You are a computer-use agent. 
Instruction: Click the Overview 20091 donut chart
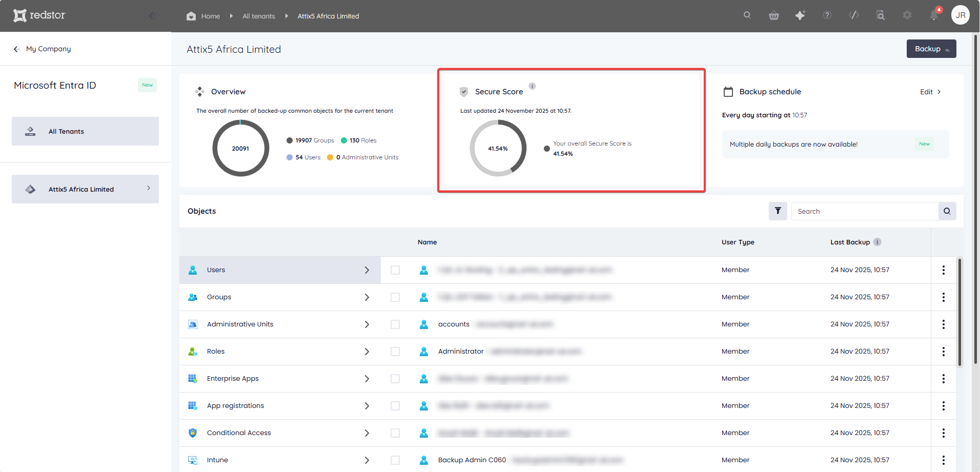(x=240, y=148)
